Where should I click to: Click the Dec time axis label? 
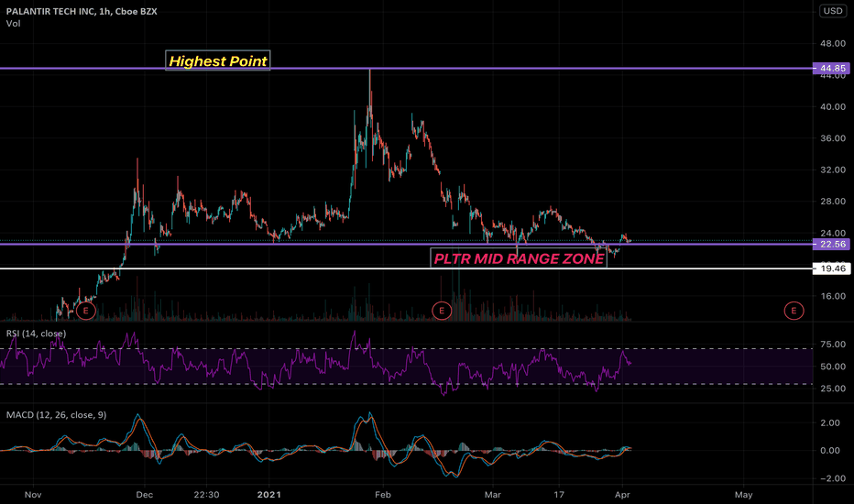(x=145, y=495)
